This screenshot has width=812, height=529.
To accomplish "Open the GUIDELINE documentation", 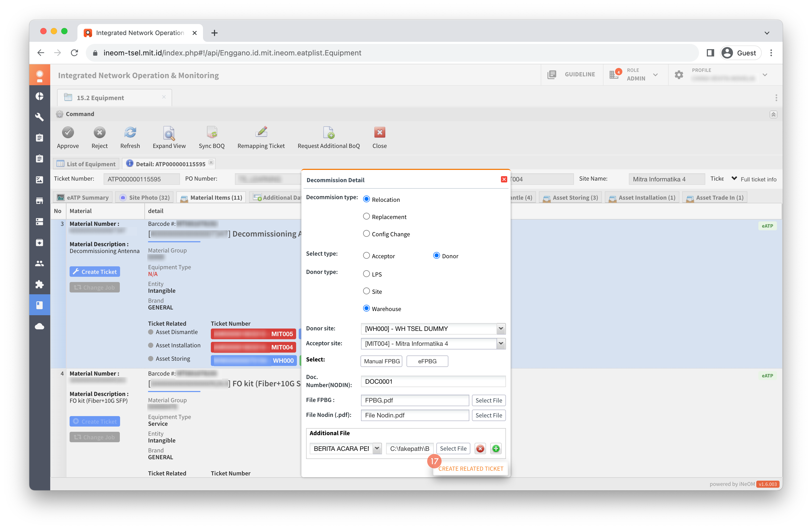I will pyautogui.click(x=572, y=74).
